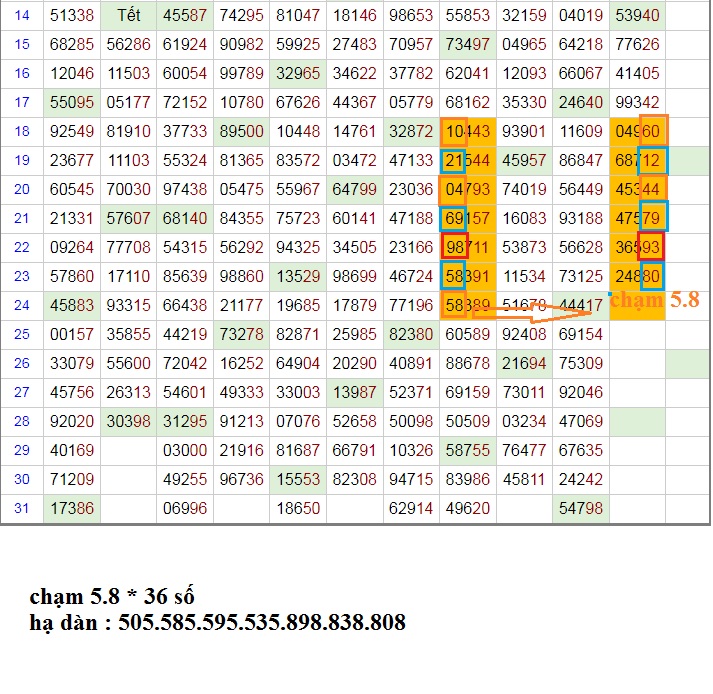The image size is (713, 694).
Task: Click green cell 17386
Action: coord(71,508)
